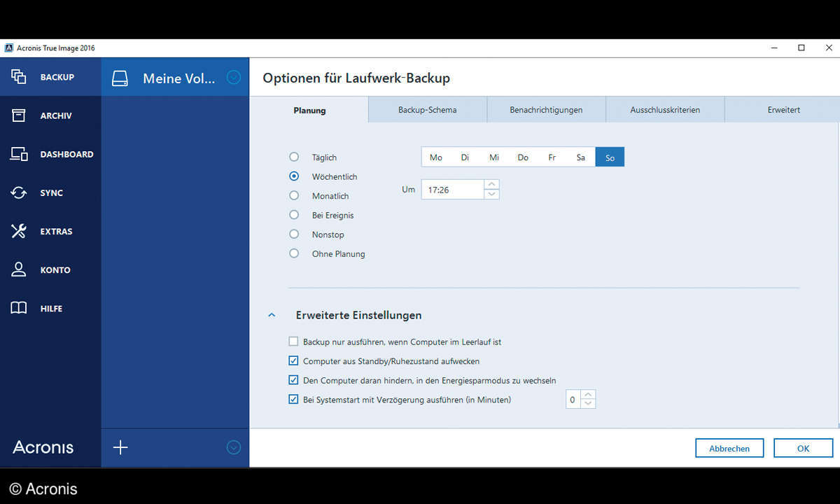Increase the backup time with up arrow
This screenshot has height=504, width=840.
(x=491, y=185)
